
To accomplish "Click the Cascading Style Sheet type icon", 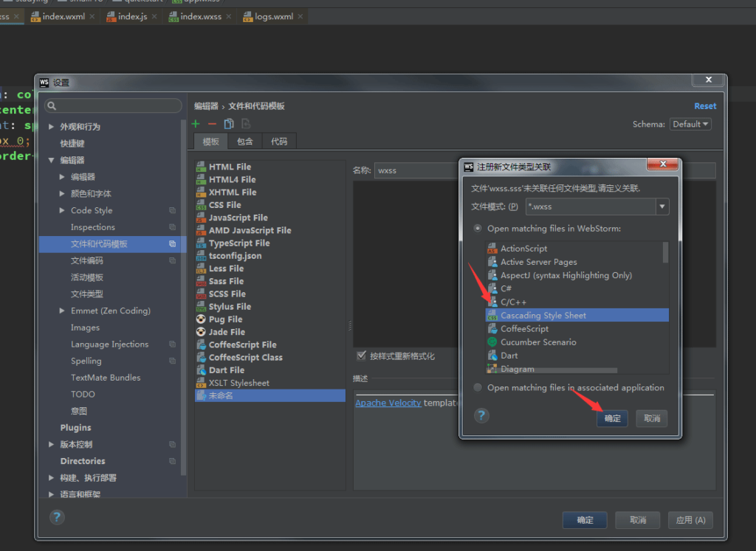I will tap(492, 316).
